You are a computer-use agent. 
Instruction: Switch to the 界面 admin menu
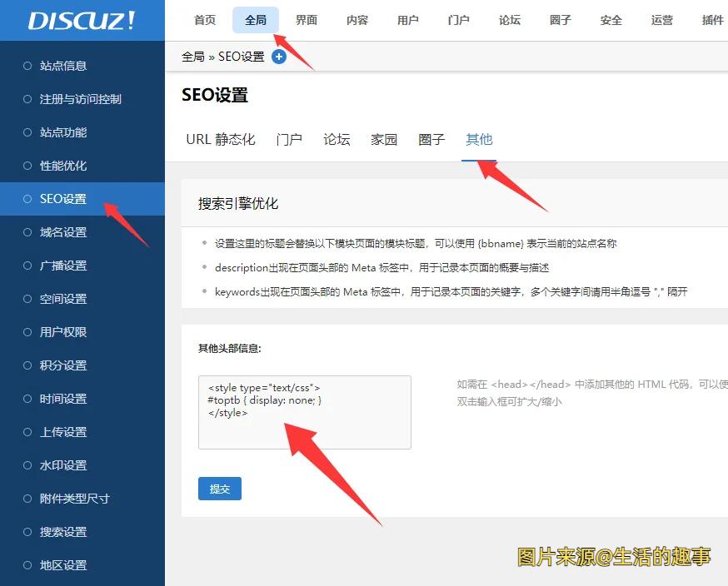tap(306, 20)
